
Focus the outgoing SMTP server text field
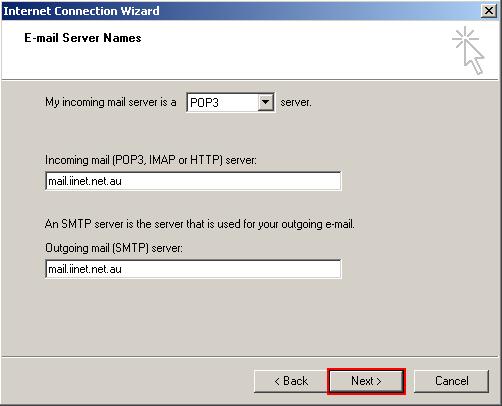193,269
